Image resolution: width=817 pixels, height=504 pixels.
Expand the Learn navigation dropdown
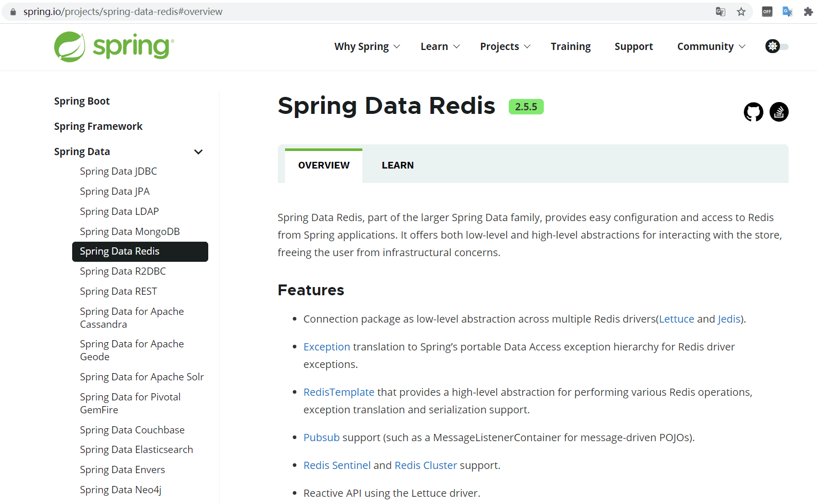(440, 46)
